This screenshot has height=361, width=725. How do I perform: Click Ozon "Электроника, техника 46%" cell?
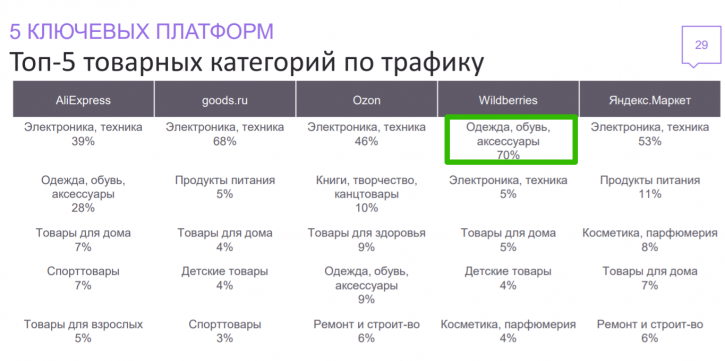coord(367,134)
